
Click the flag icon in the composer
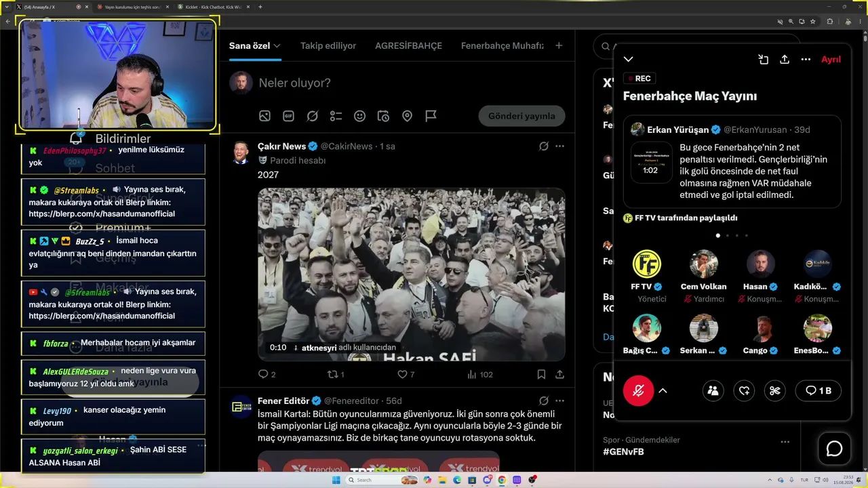(431, 116)
